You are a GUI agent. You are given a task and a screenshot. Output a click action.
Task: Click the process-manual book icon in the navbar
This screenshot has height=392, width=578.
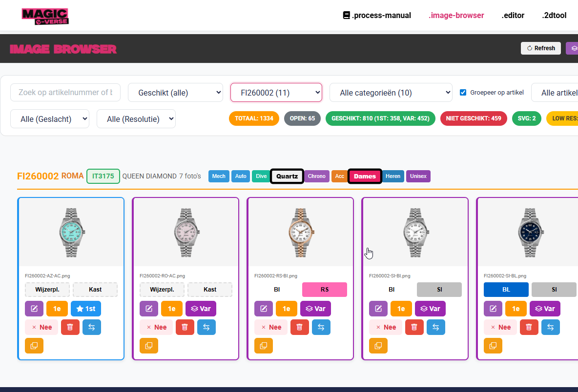pyautogui.click(x=345, y=15)
